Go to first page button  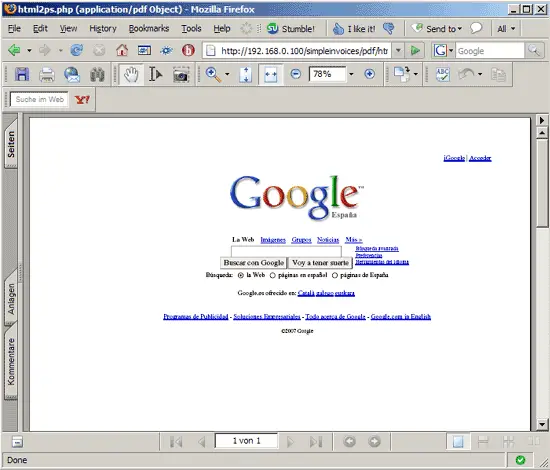pos(176,442)
